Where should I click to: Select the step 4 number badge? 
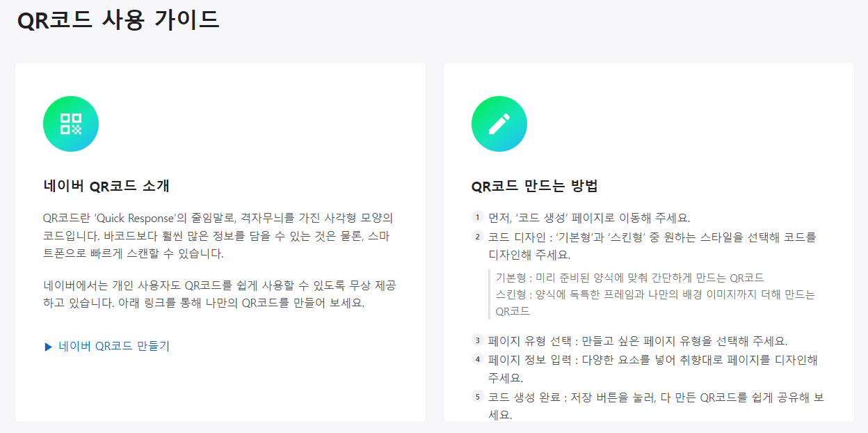478,358
